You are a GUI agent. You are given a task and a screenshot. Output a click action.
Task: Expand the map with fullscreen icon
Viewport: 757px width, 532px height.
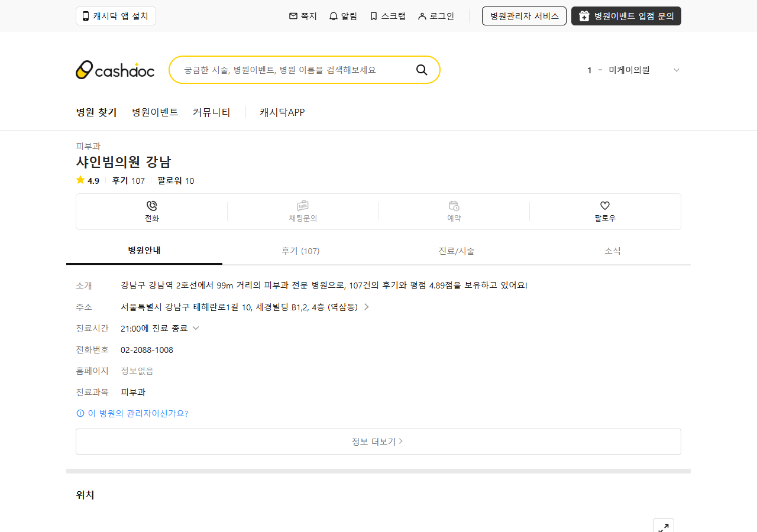click(x=664, y=526)
